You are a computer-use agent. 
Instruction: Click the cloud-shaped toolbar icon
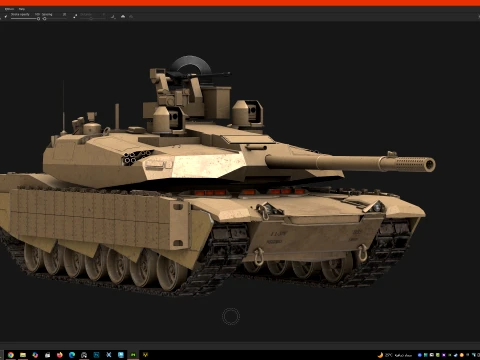123,16
